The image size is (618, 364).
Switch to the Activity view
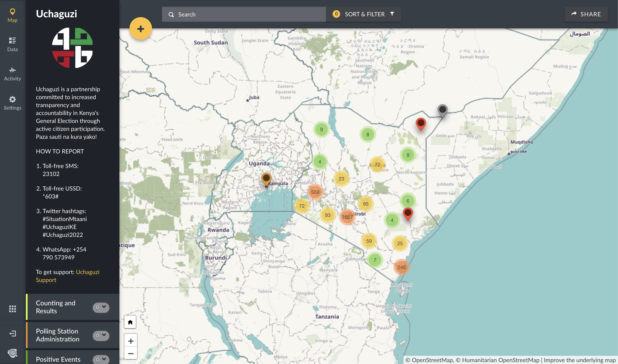click(x=13, y=74)
